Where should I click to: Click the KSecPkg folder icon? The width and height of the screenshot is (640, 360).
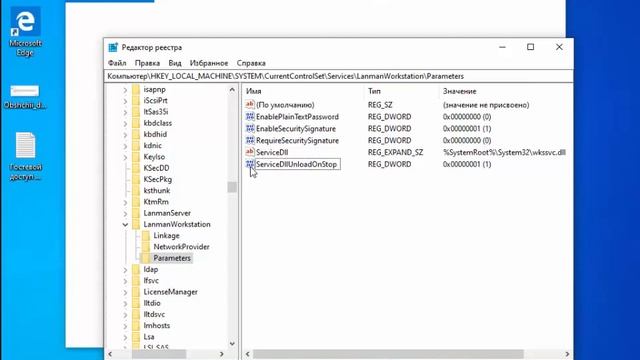pyautogui.click(x=136, y=179)
